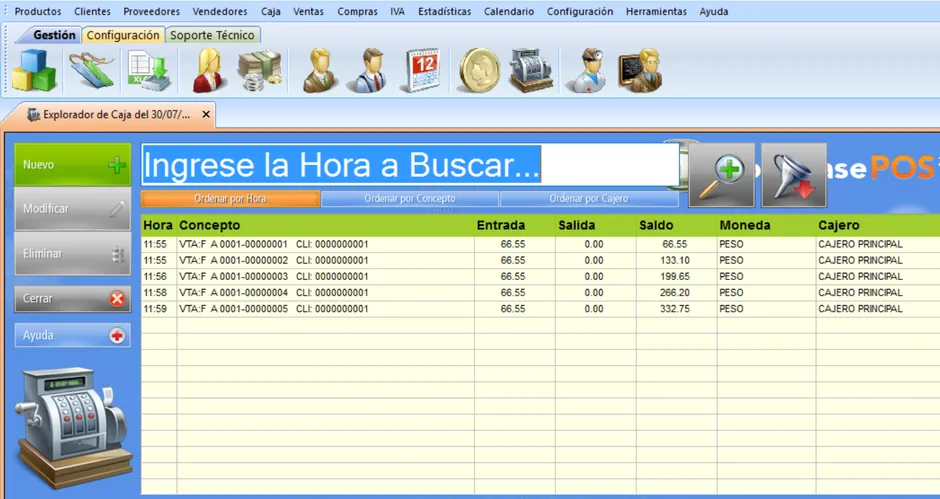This screenshot has width=940, height=499.
Task: Switch to the Configuración ribbon tab
Action: point(123,35)
